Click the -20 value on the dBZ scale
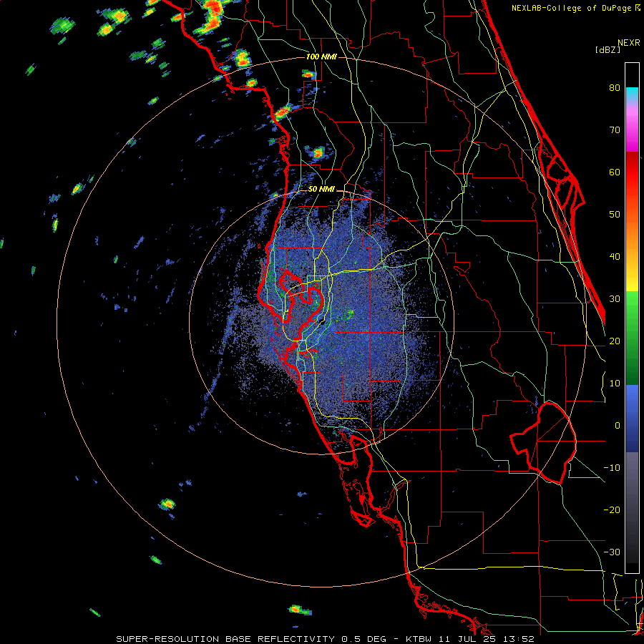This screenshot has height=644, width=644. point(612,510)
